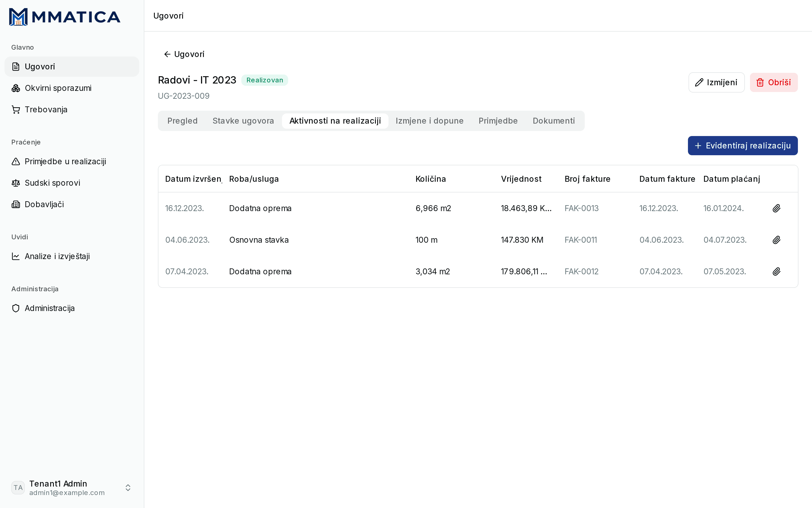This screenshot has height=508, width=812.
Task: Open Sudski sporovi sidebar link
Action: point(72,183)
